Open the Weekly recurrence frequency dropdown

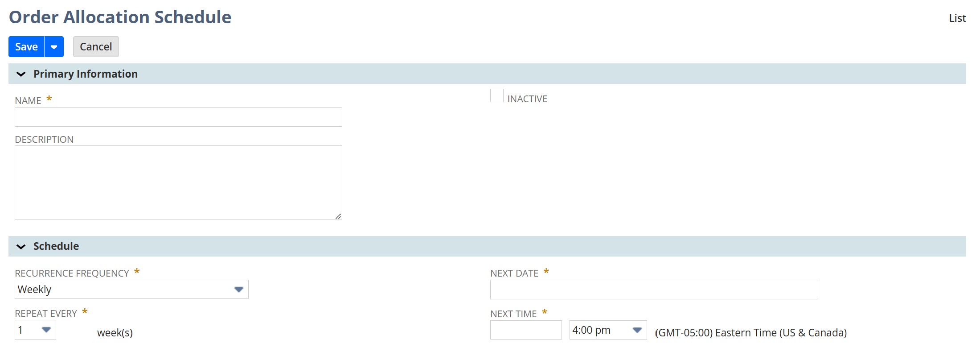[125, 290]
